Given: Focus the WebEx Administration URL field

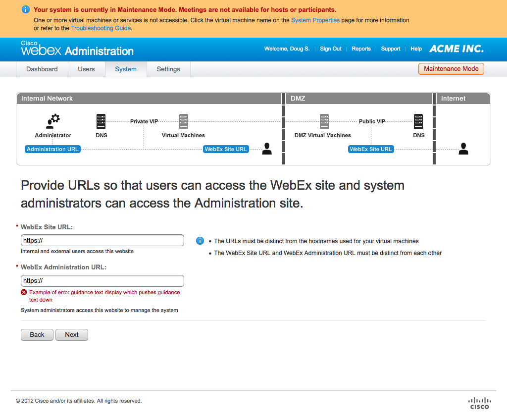Looking at the screenshot, I should click(102, 281).
